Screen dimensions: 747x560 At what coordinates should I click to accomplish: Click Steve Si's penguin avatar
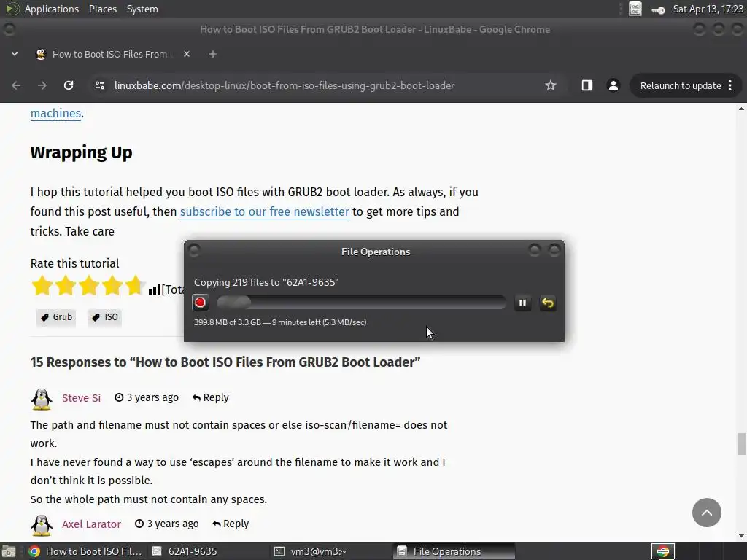(42, 399)
